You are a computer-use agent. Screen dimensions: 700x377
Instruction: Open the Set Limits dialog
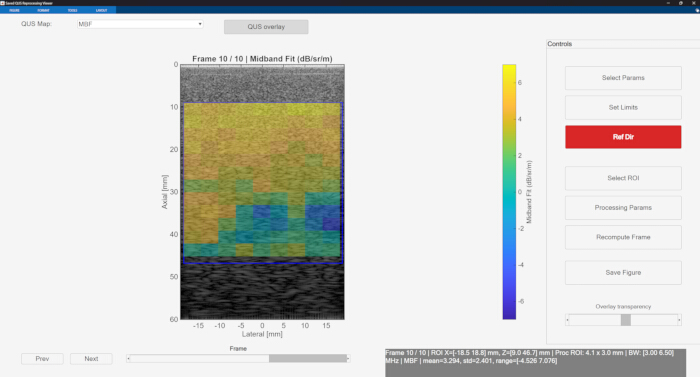(623, 107)
